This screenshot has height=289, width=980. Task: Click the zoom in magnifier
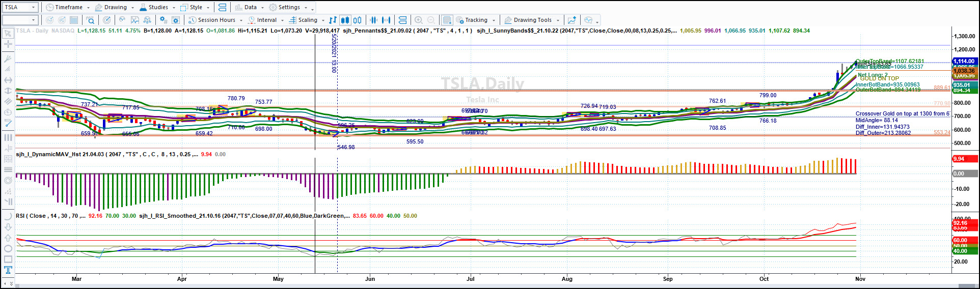418,20
